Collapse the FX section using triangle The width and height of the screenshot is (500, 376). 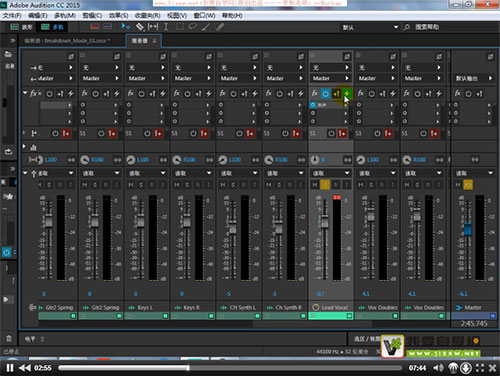click(x=25, y=93)
